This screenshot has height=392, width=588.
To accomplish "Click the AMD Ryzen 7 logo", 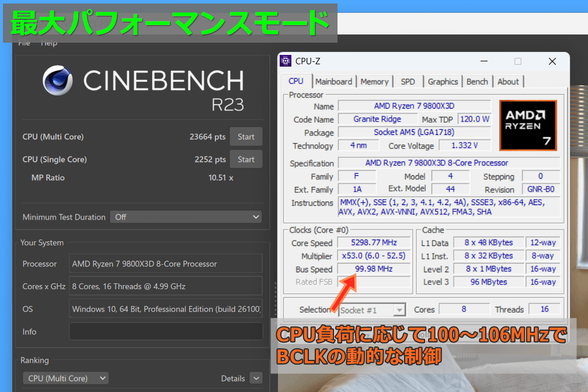I will 528,125.
